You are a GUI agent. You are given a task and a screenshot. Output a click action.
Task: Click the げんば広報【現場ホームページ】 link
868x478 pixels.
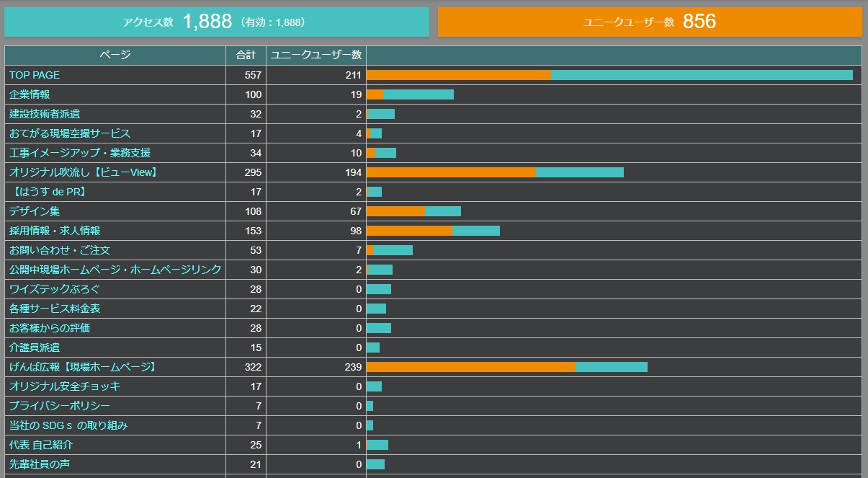[83, 367]
